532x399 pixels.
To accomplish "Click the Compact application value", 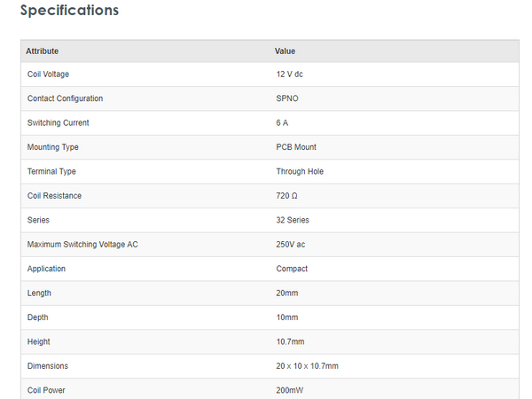I will click(x=292, y=269).
